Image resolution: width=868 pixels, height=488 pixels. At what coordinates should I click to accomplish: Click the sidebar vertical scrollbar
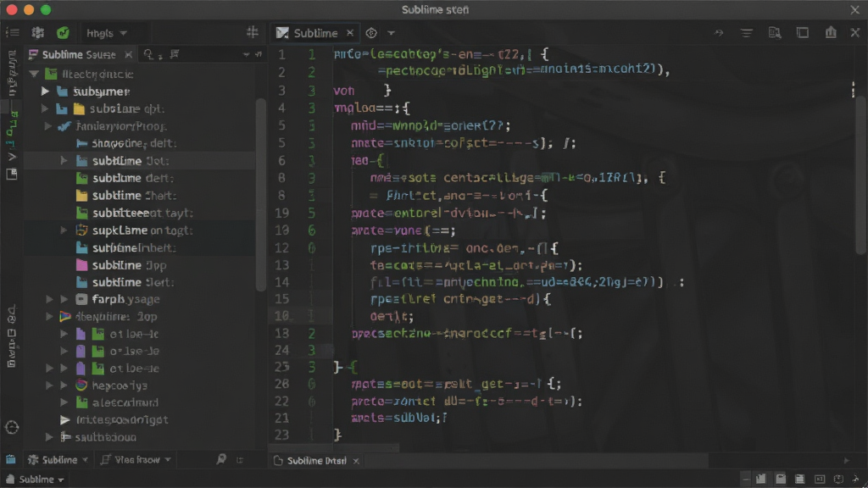[261, 195]
